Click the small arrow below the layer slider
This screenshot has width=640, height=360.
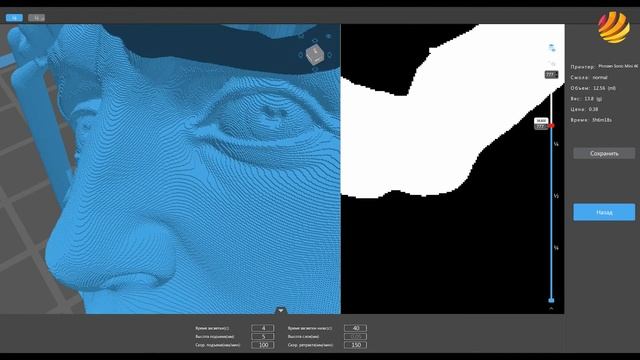(x=551, y=309)
